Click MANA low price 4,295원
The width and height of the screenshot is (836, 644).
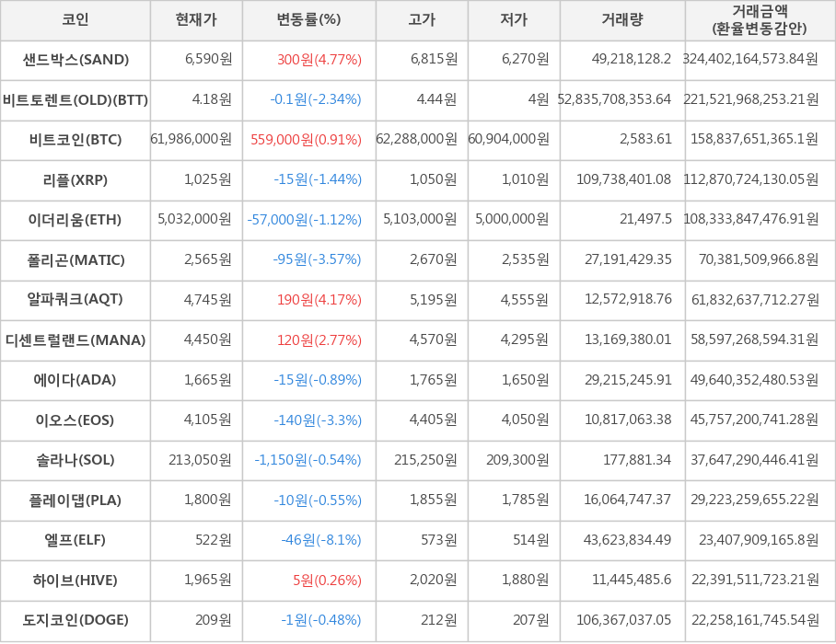coord(525,339)
